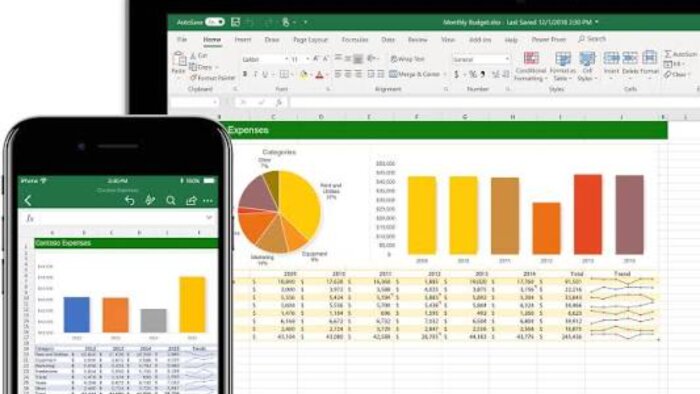Image resolution: width=700 pixels, height=394 pixels.
Task: Click the Middle Align icon
Action: (x=348, y=58)
